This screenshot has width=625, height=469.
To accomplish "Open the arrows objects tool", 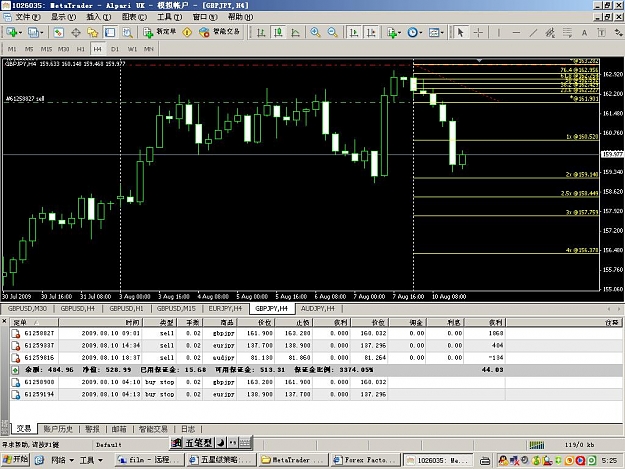I will pyautogui.click(x=618, y=32).
